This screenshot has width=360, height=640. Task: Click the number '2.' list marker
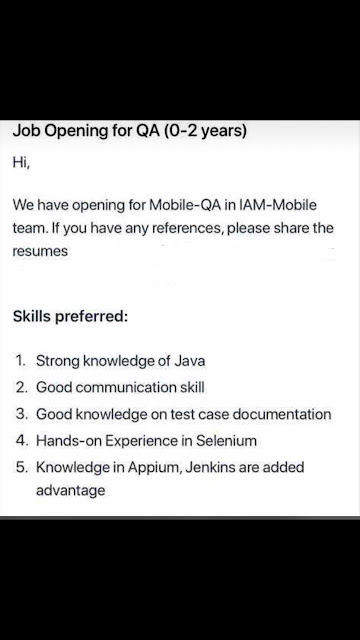point(21,387)
